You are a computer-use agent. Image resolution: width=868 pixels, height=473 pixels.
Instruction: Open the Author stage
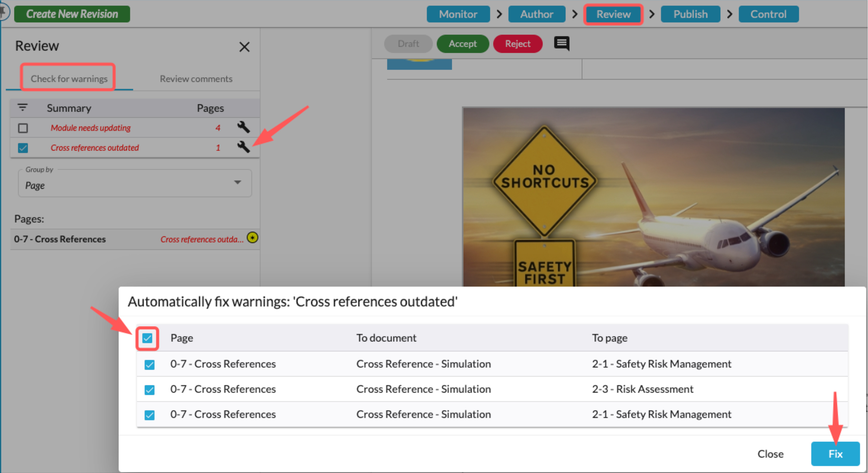click(537, 14)
